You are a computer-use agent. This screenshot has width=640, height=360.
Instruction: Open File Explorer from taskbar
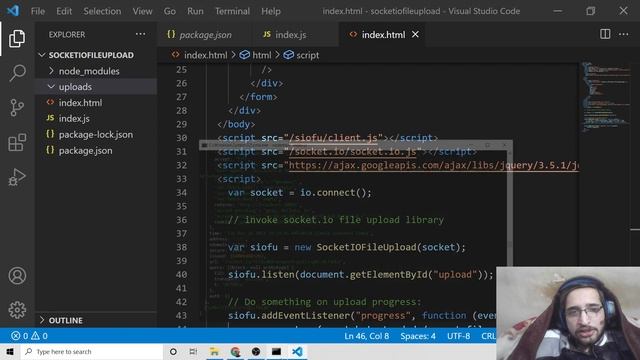click(x=214, y=351)
